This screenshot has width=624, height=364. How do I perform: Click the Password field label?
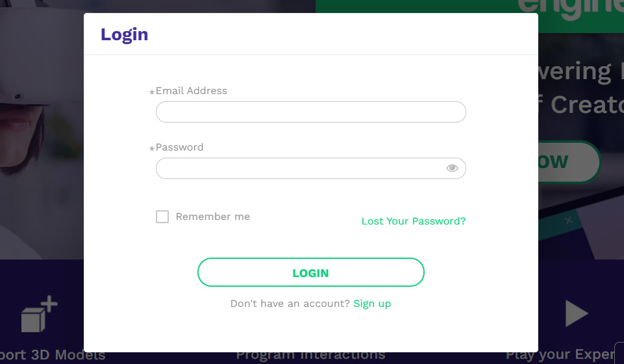[x=179, y=147]
